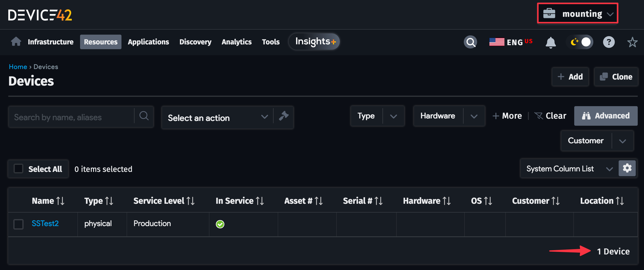Toggle dark mode switch

(580, 42)
